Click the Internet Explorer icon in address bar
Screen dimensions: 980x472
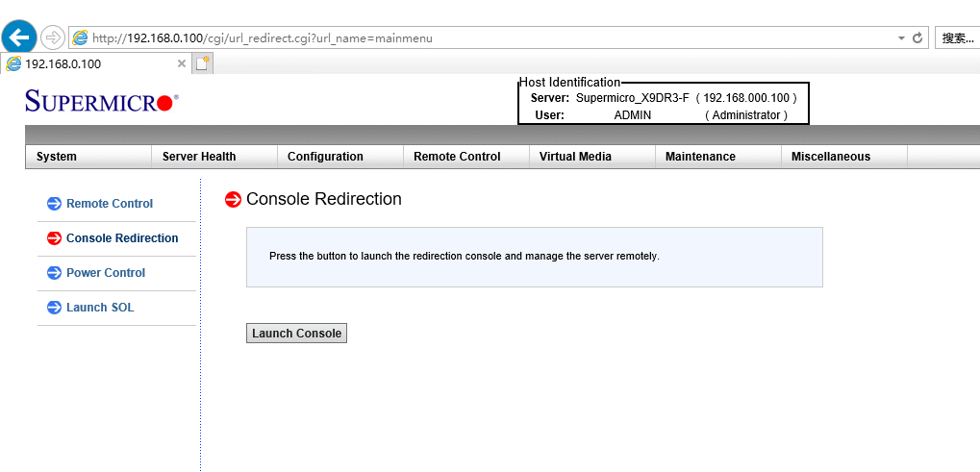click(80, 38)
